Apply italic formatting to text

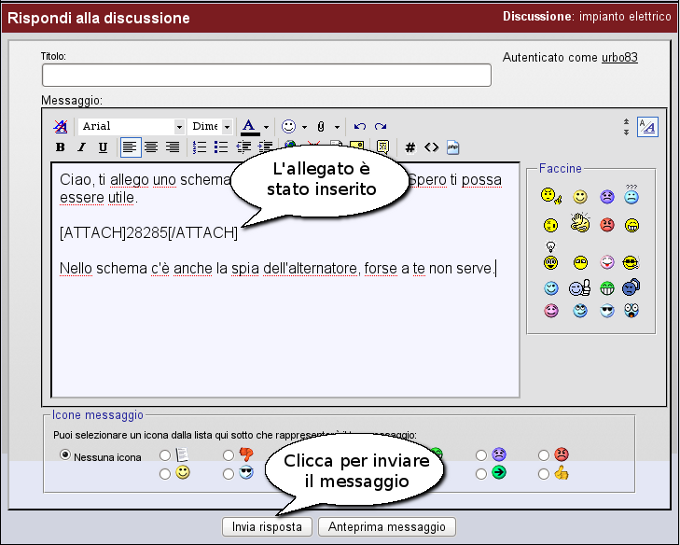(x=81, y=148)
